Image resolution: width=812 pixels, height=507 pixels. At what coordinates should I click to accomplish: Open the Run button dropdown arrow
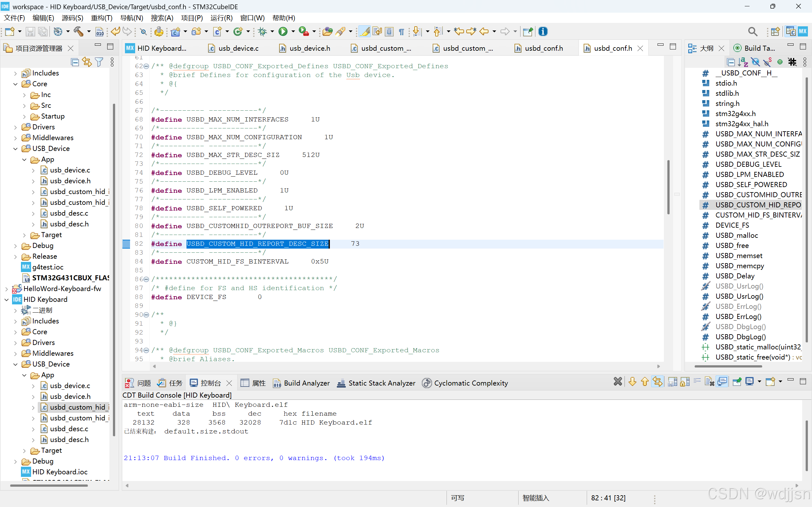pos(293,31)
